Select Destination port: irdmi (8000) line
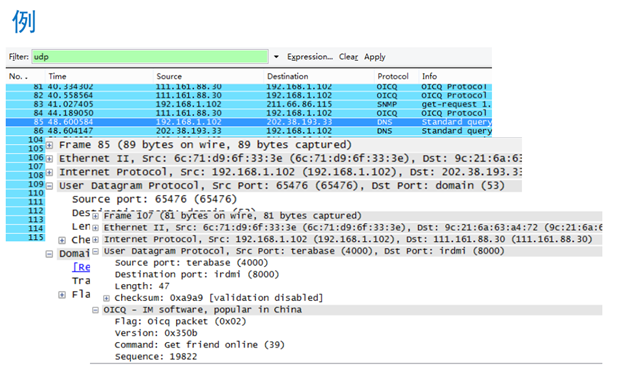 click(197, 275)
